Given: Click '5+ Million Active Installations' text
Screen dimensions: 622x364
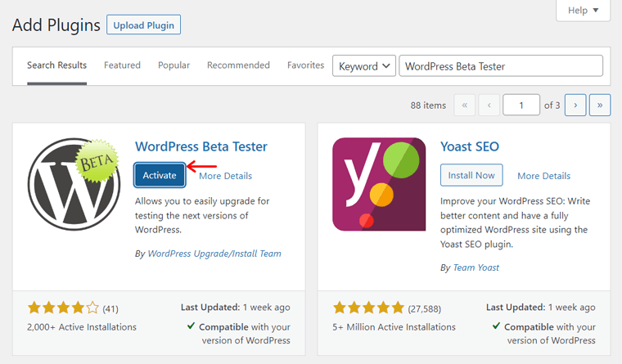Looking at the screenshot, I should (394, 326).
